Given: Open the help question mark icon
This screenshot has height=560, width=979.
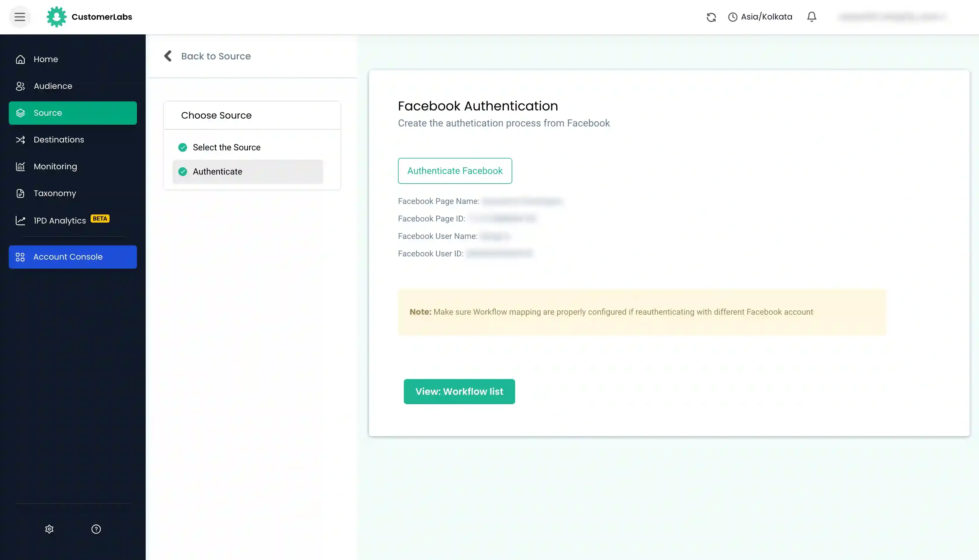Looking at the screenshot, I should click(96, 529).
